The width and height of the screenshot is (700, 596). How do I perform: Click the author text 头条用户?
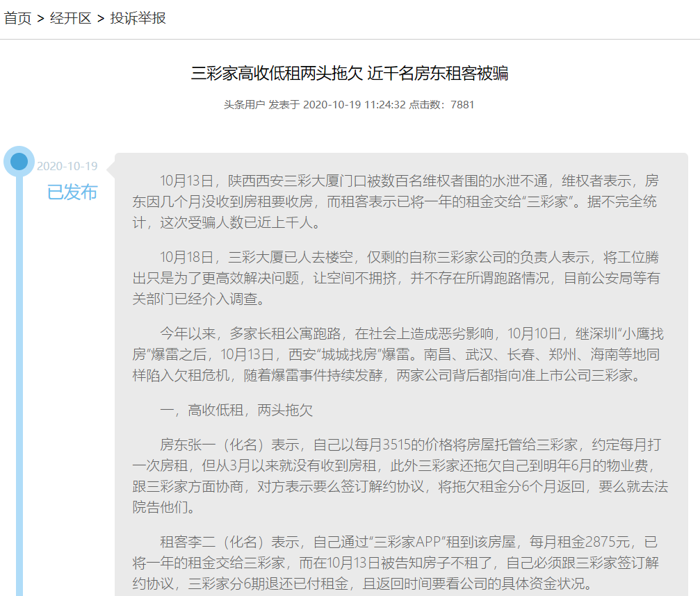pyautogui.click(x=244, y=105)
